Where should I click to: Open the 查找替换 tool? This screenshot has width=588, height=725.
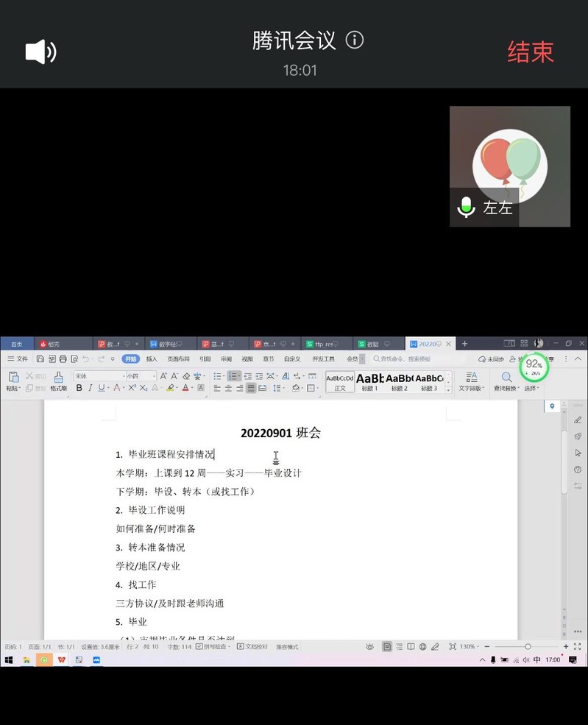506,382
